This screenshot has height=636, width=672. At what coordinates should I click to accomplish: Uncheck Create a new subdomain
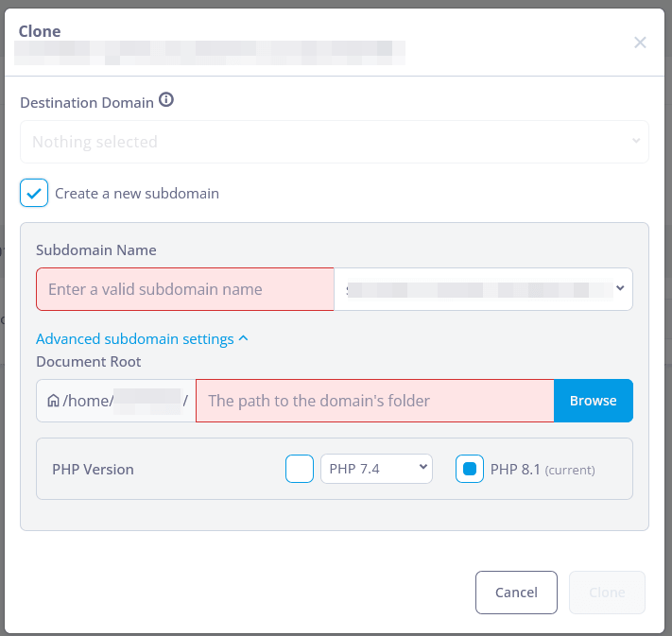(x=34, y=193)
